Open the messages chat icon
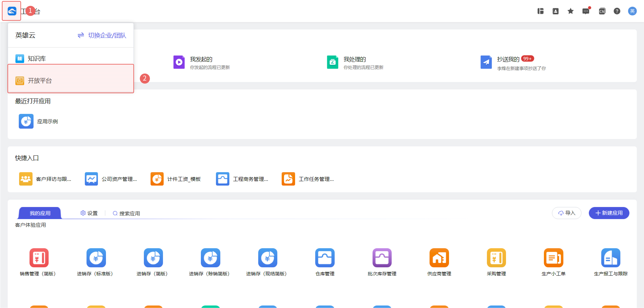644x308 pixels. pos(585,11)
